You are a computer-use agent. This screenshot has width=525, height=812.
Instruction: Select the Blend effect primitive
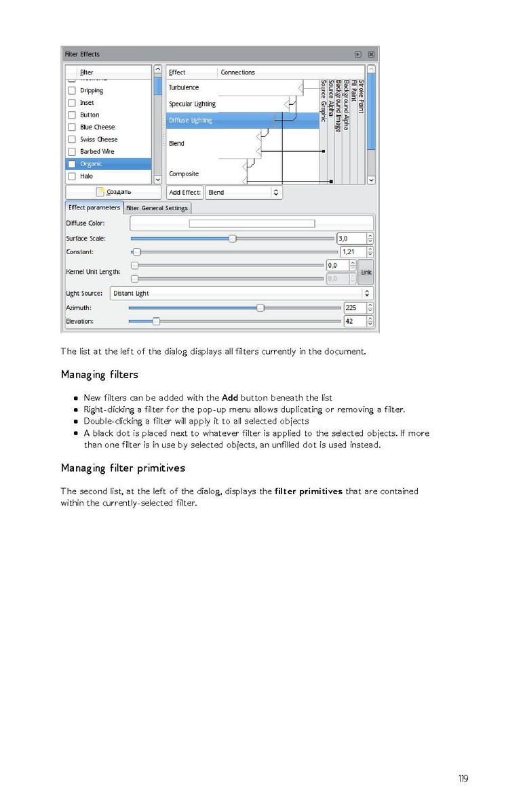pos(176,144)
